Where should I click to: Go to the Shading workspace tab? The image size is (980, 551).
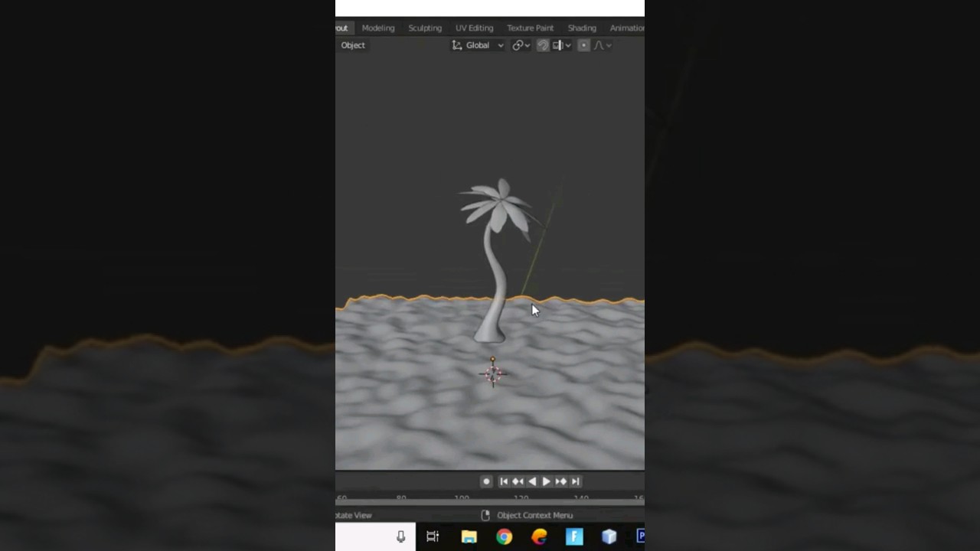tap(582, 28)
